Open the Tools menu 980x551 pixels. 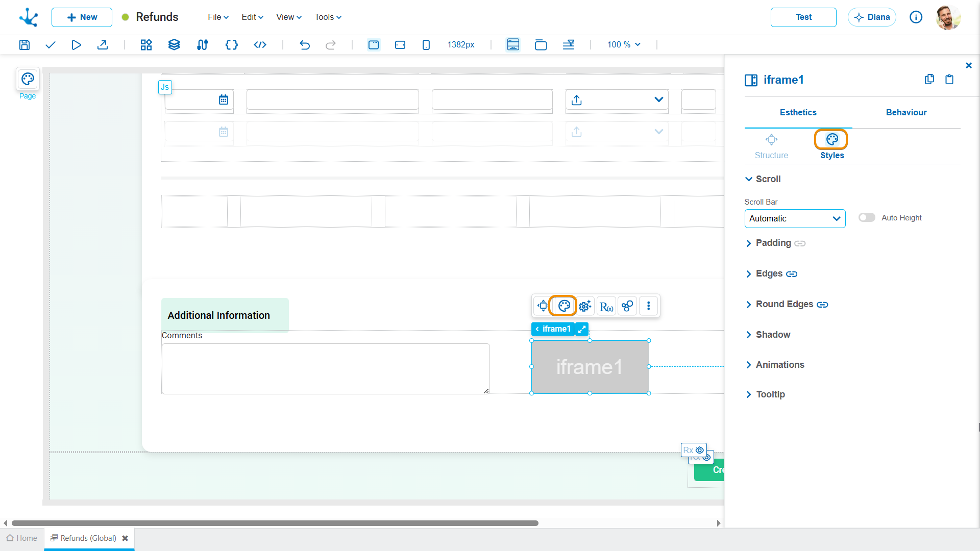328,17
